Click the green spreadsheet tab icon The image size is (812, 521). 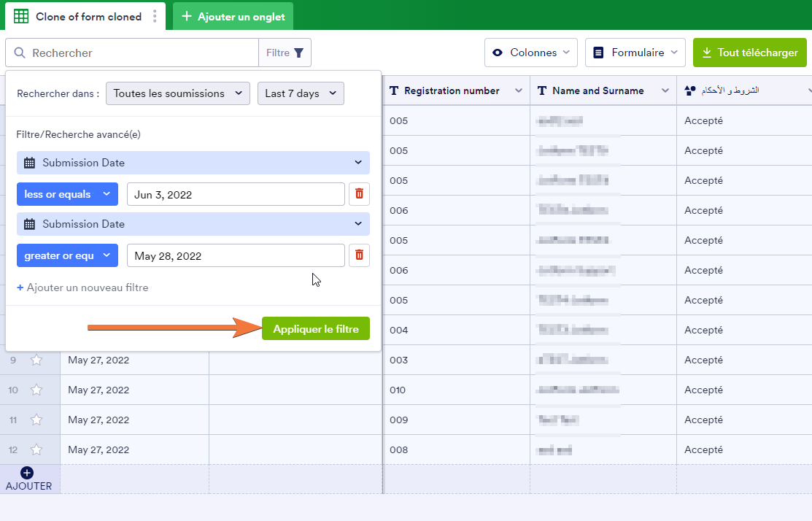(x=21, y=16)
